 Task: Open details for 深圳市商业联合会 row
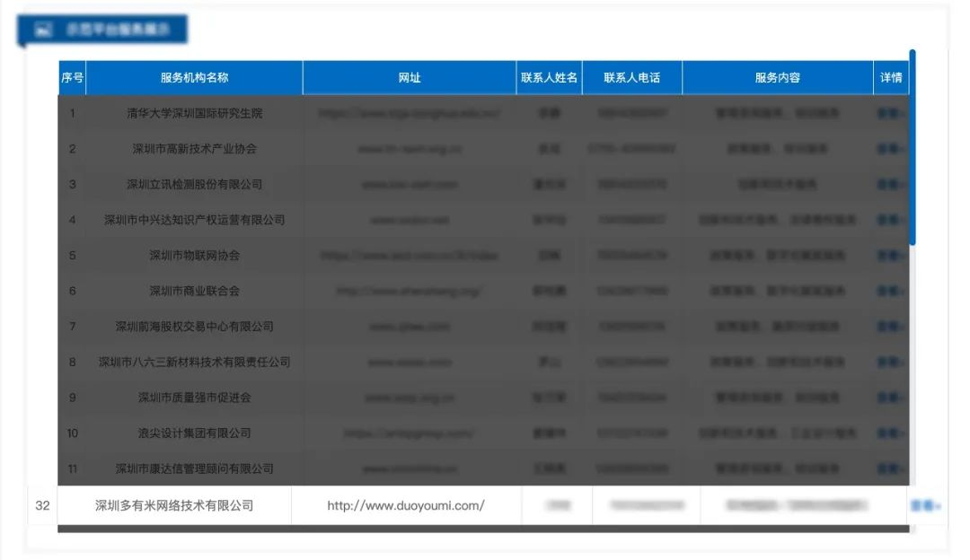(x=890, y=292)
